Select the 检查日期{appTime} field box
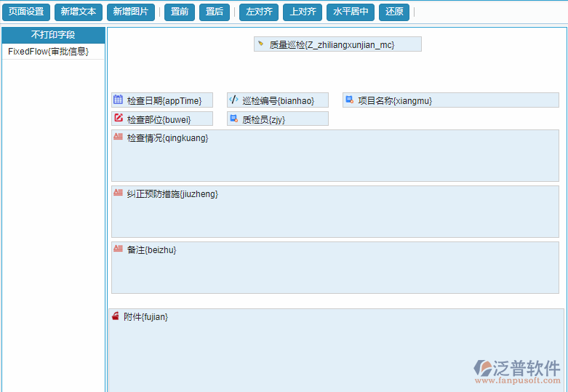 click(162, 100)
